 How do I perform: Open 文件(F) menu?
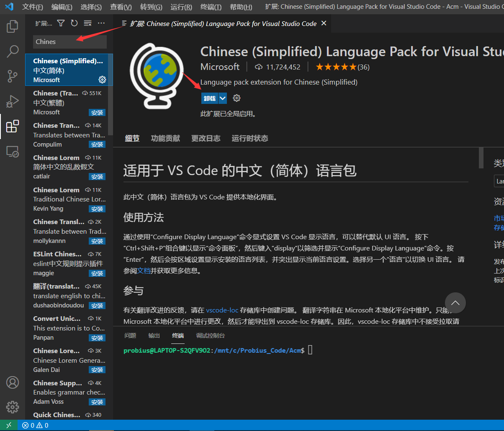[x=33, y=7]
